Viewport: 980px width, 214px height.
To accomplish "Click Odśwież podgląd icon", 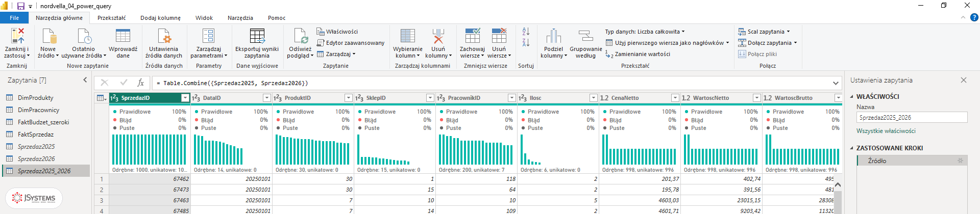I will click(300, 36).
